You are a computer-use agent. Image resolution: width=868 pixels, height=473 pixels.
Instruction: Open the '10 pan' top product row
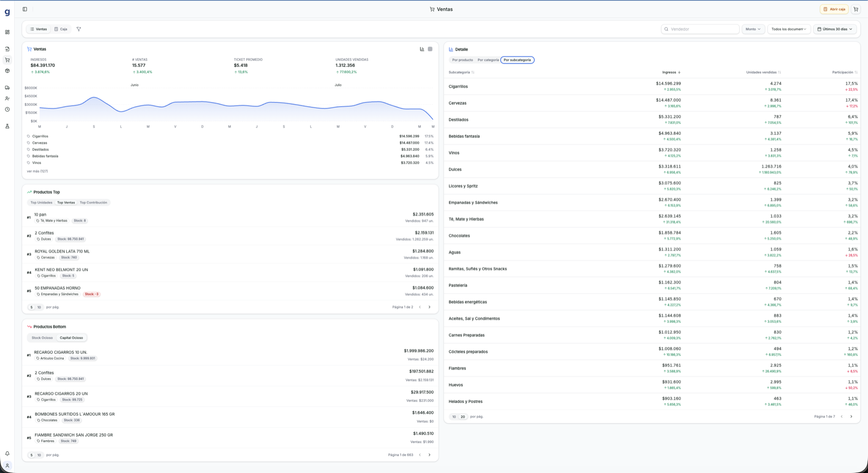pyautogui.click(x=230, y=218)
